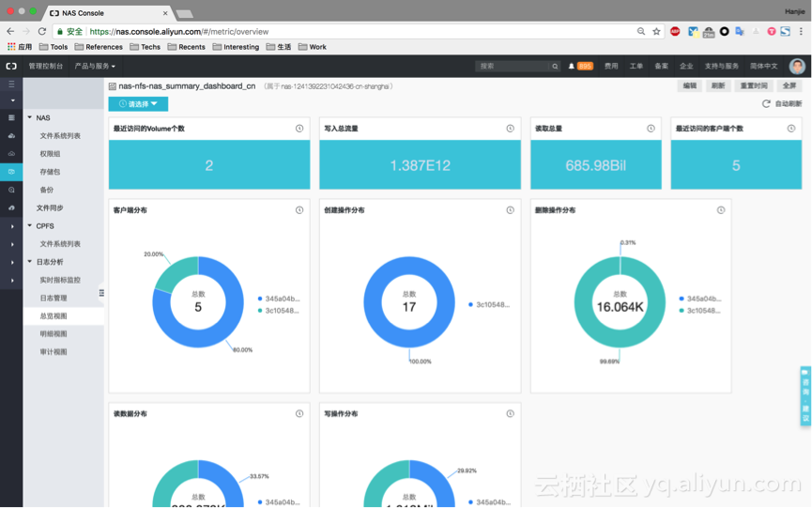Toggle 345a04b legend in 客户端分布 chart
The image size is (812, 508).
(279, 299)
